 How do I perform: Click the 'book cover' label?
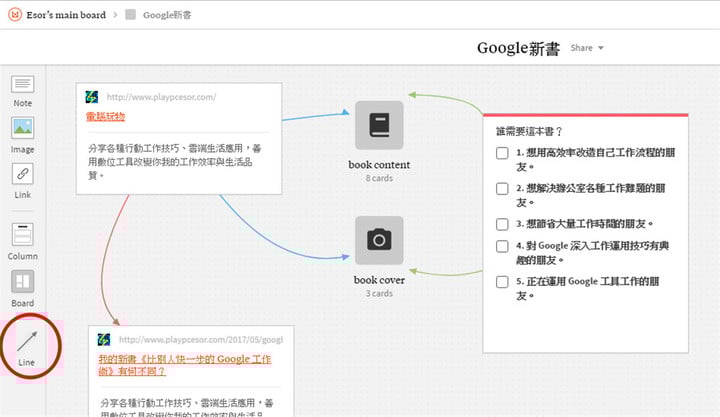coord(379,280)
